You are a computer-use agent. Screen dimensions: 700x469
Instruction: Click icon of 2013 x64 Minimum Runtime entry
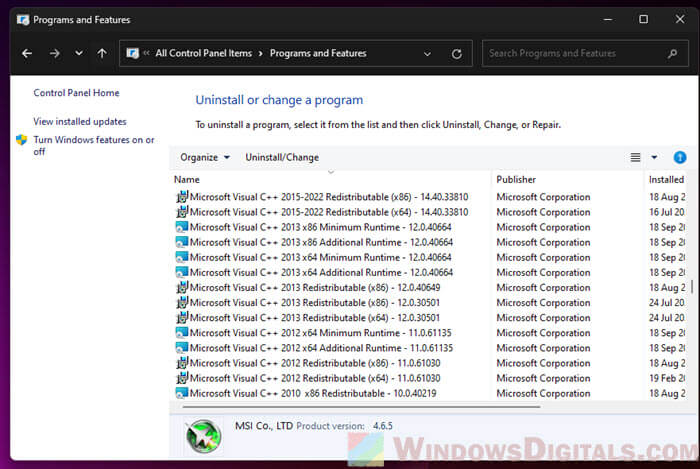click(182, 257)
